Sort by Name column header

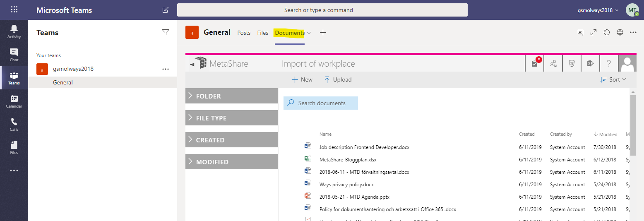[x=325, y=134]
